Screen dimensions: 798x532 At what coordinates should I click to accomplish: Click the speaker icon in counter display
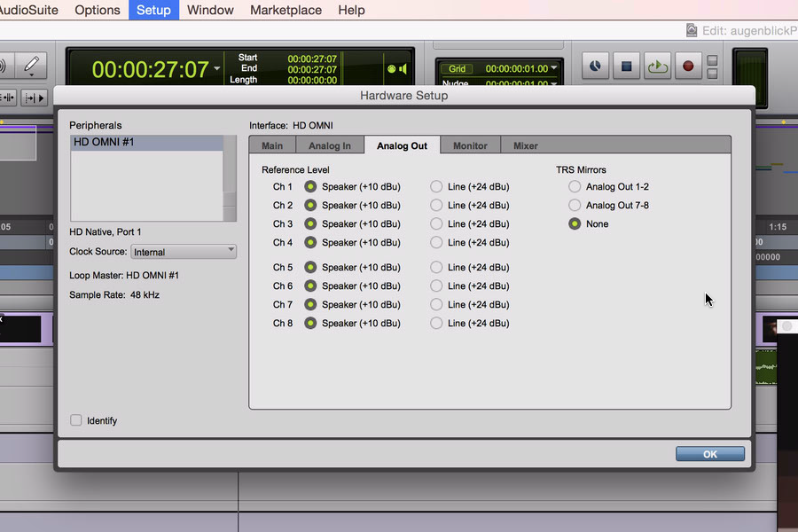pyautogui.click(x=403, y=68)
